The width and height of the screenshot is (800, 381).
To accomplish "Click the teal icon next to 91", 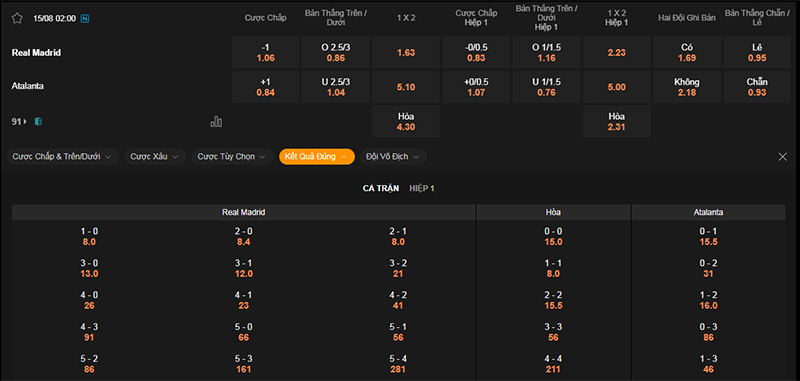I will click(x=38, y=121).
